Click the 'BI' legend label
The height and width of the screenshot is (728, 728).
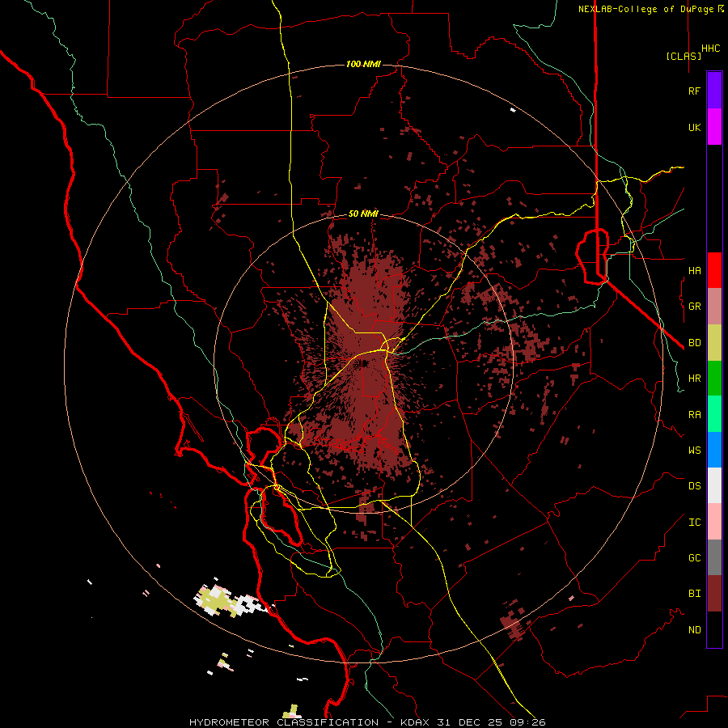(694, 594)
